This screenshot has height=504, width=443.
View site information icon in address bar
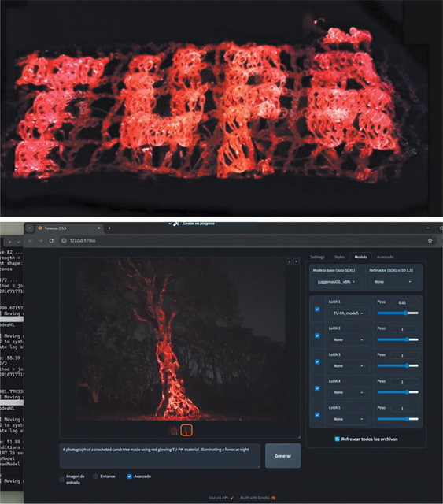pos(64,241)
